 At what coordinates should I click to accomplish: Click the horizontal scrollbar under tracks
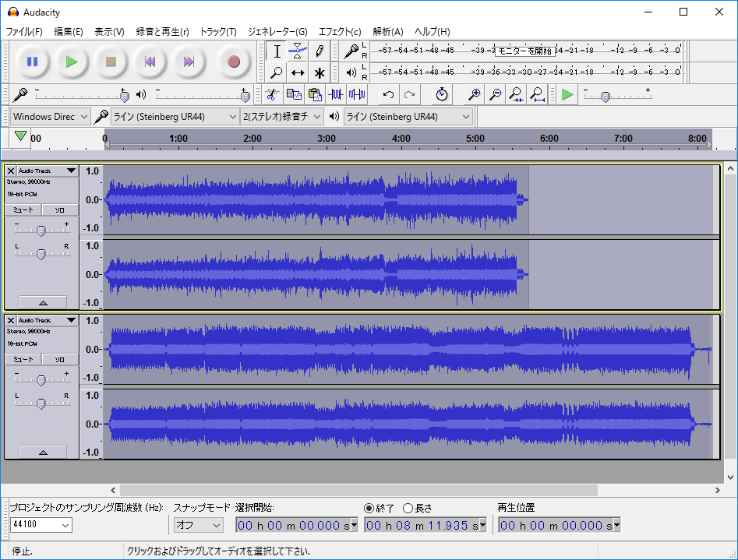tap(358, 491)
